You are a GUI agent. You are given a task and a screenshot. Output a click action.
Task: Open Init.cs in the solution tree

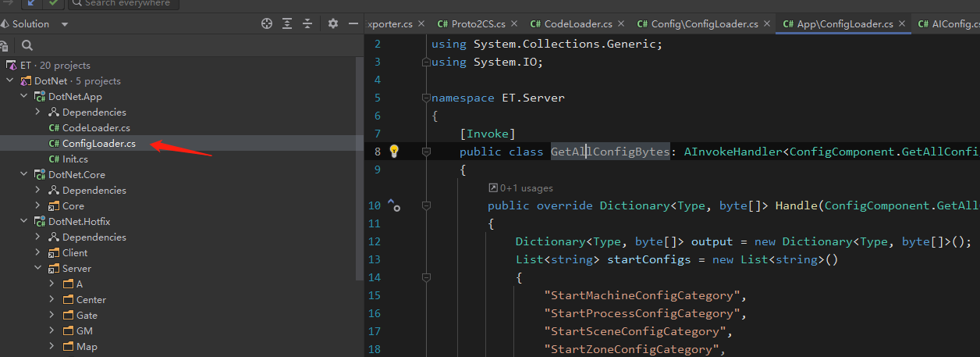pyautogui.click(x=75, y=159)
